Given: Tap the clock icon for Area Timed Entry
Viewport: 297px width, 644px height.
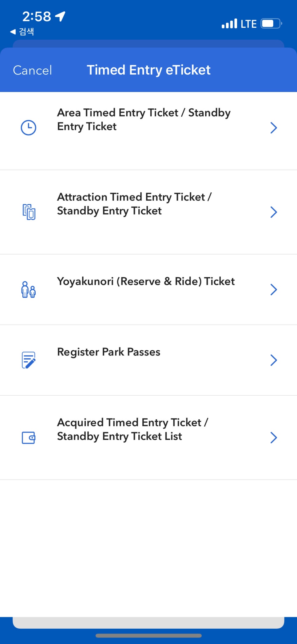Looking at the screenshot, I should [x=28, y=127].
